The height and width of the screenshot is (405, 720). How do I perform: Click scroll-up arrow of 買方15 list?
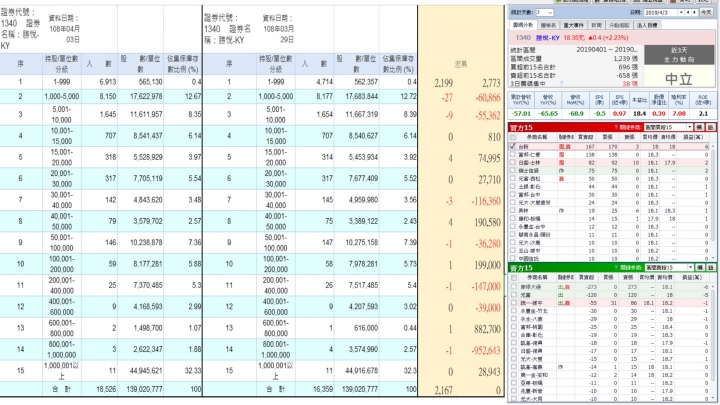tap(713, 146)
